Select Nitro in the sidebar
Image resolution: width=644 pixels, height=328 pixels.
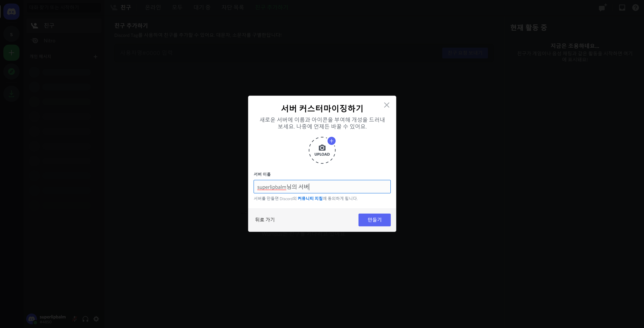[x=49, y=41]
